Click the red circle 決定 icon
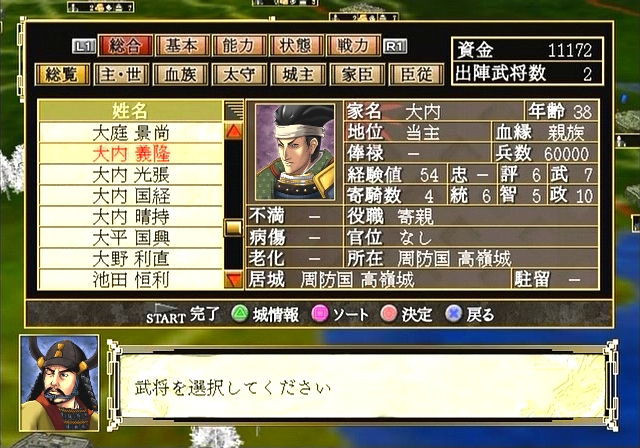Image resolution: width=640 pixels, height=448 pixels. [389, 314]
